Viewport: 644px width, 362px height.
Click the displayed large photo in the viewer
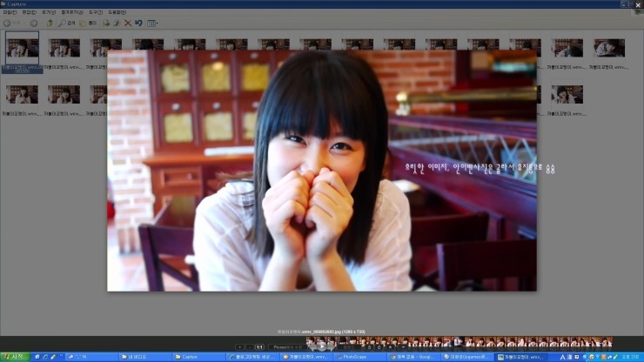(x=322, y=171)
